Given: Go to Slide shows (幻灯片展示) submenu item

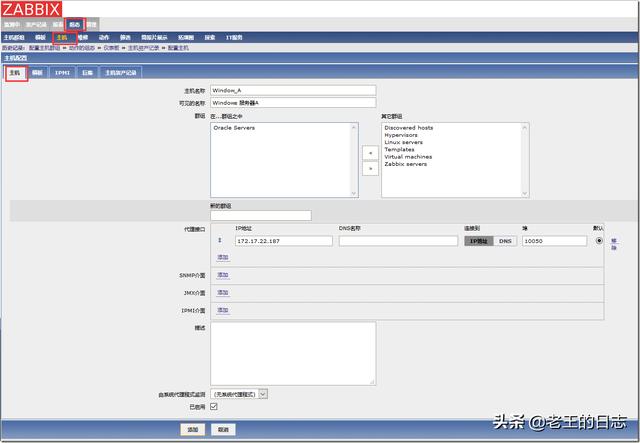Looking at the screenshot, I should click(154, 38).
